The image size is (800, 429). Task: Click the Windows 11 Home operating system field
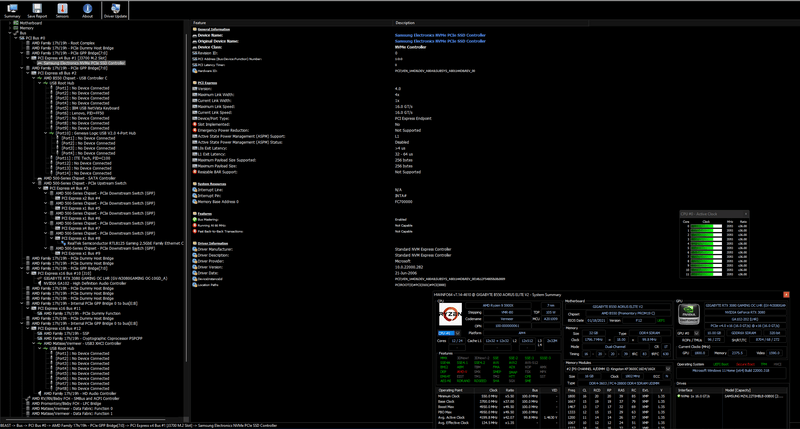[731, 371]
